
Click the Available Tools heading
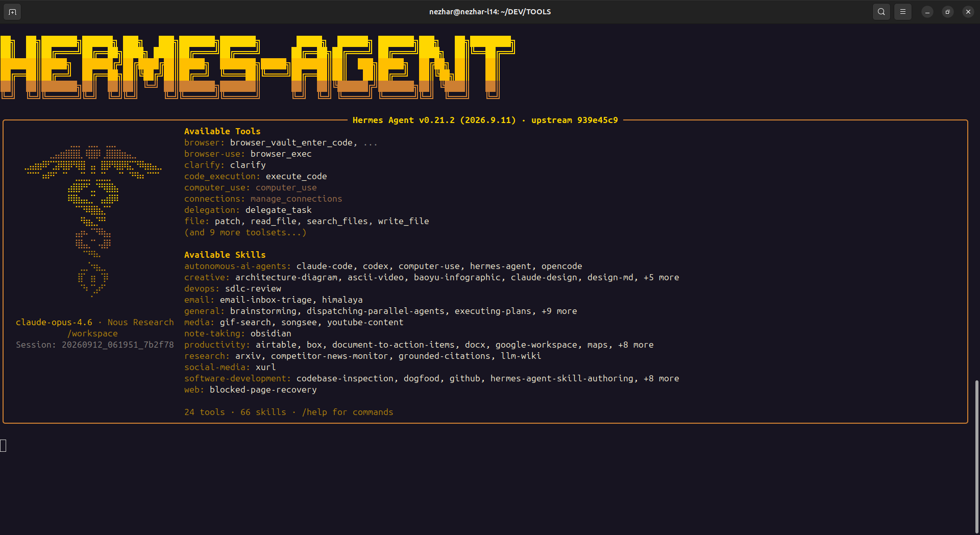[222, 131]
